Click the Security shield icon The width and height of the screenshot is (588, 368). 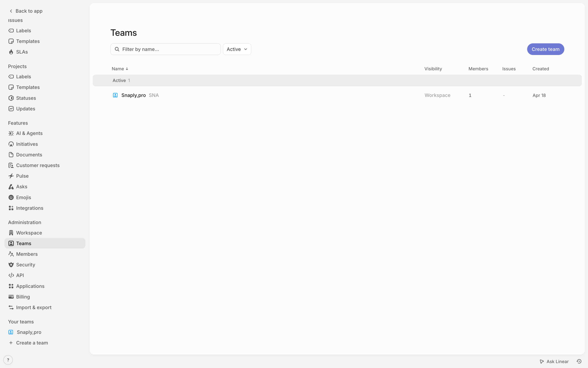(x=11, y=265)
